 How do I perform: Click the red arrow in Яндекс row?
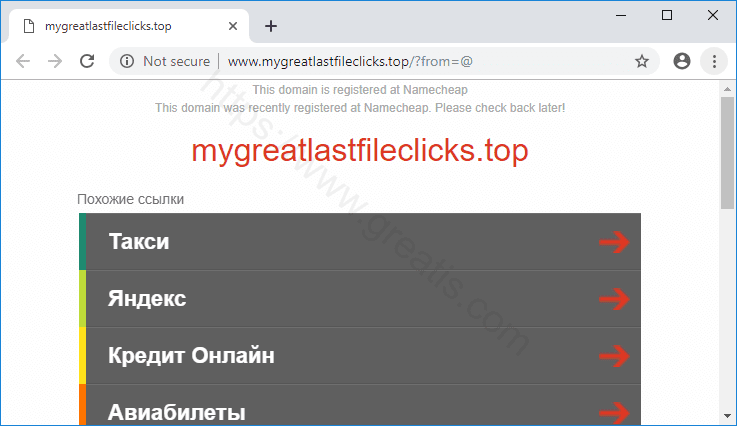click(x=614, y=299)
